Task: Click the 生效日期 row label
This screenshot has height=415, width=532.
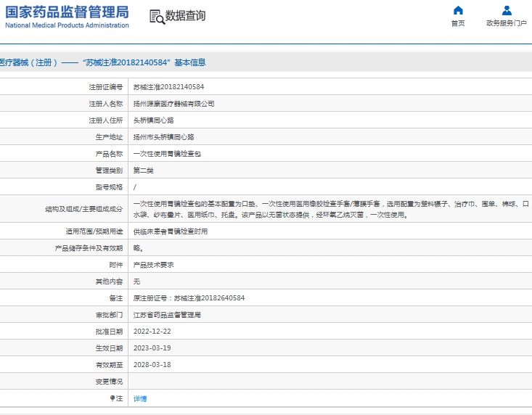Action: coord(110,348)
